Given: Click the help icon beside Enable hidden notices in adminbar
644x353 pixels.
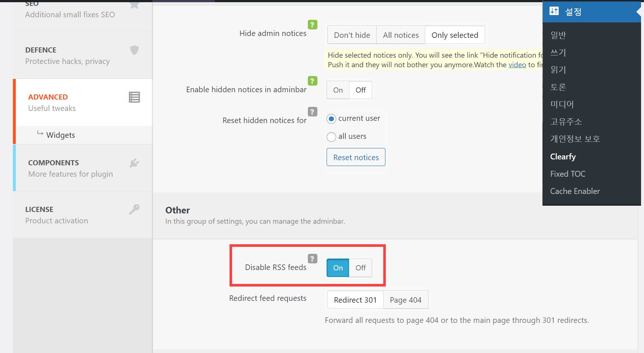Looking at the screenshot, I should (x=312, y=81).
